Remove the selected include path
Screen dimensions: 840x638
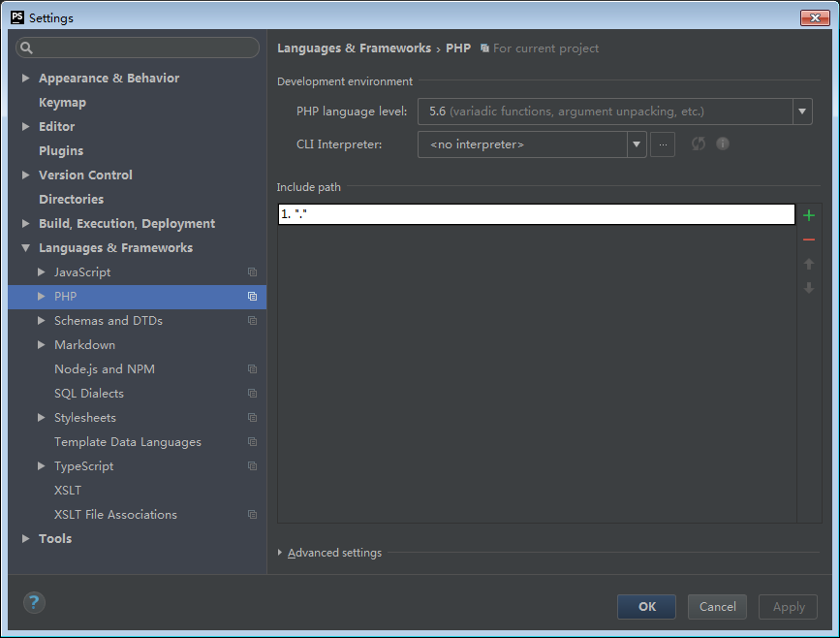coord(809,239)
